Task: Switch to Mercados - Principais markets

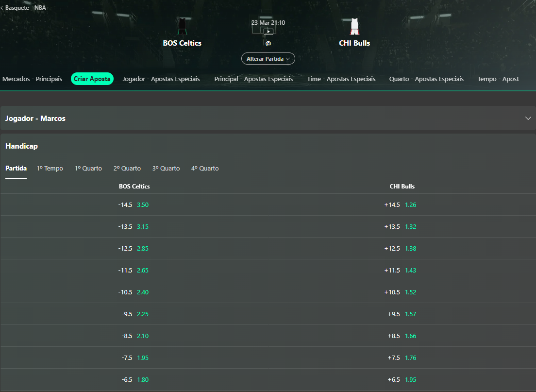Action: pos(32,79)
